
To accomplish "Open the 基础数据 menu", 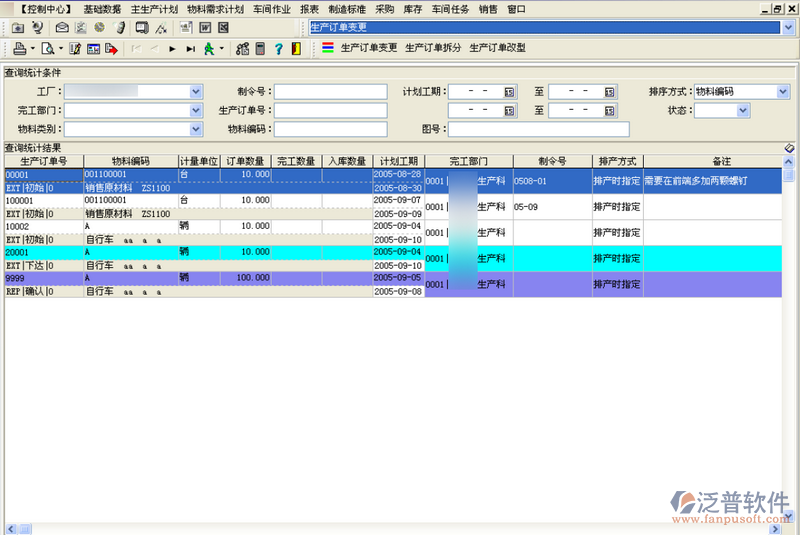I will 102,8.
